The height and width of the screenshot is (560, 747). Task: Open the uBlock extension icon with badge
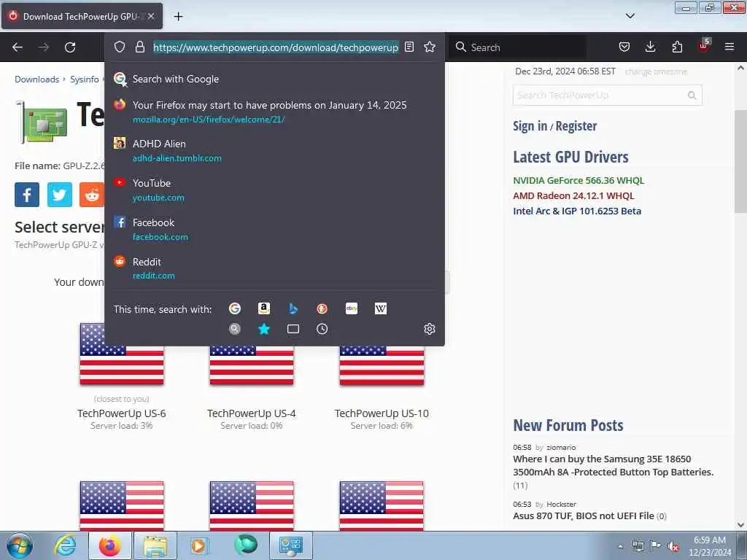point(704,46)
